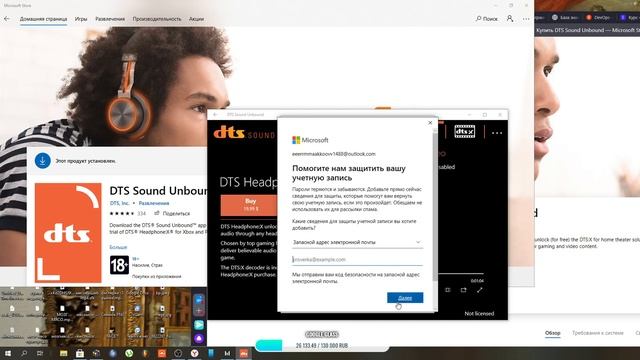Open the Требования к системе tab

click(598, 333)
